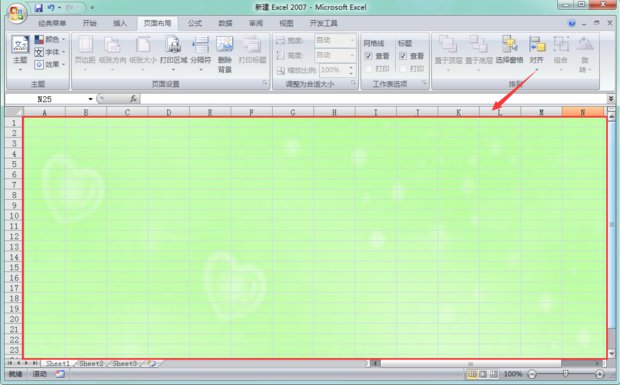Switch to the 审阅 (Review) tab
Screen dimensions: 620x385
tap(256, 23)
